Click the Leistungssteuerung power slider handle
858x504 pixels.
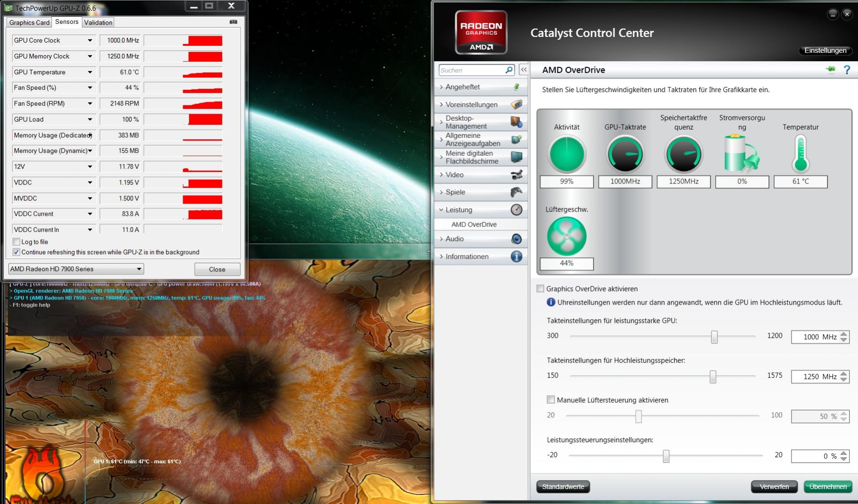666,456
